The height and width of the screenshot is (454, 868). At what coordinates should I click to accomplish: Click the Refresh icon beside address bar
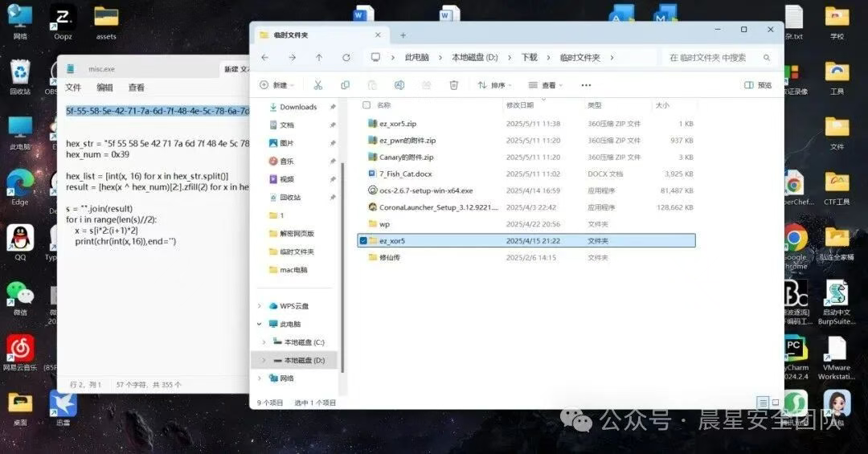(346, 58)
